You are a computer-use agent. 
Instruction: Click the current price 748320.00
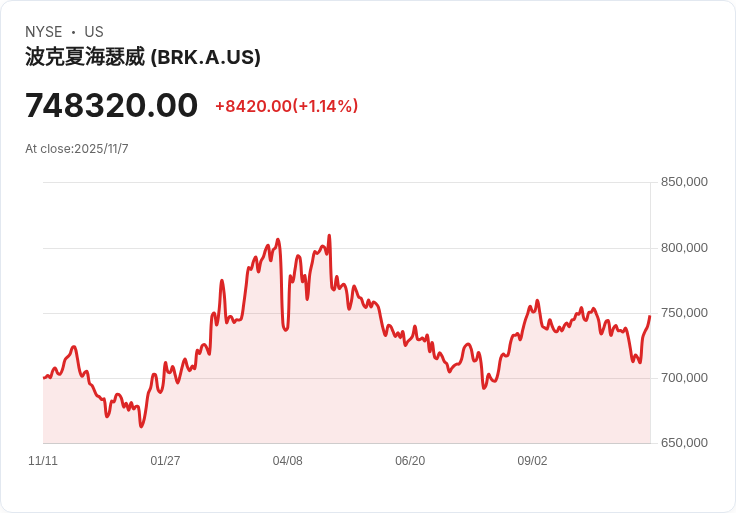click(111, 105)
